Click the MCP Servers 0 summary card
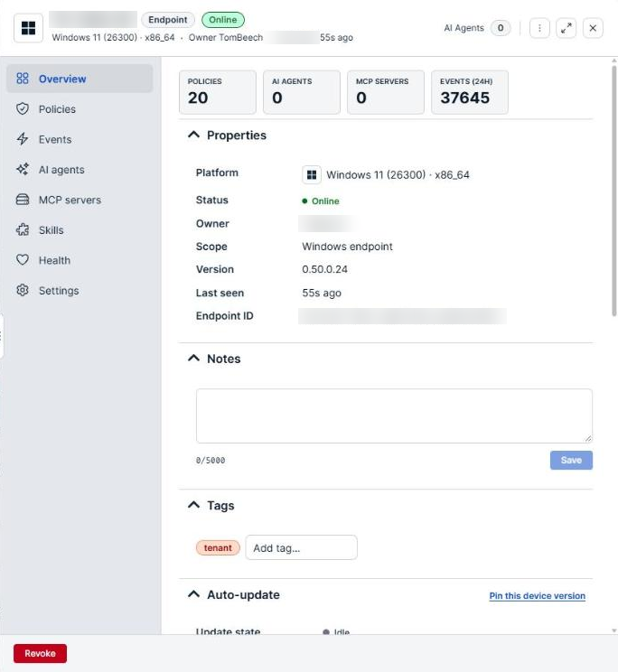The height and width of the screenshot is (672, 618). coord(386,92)
